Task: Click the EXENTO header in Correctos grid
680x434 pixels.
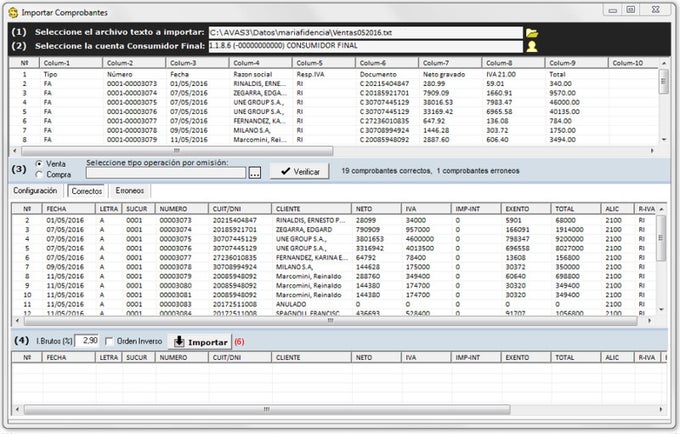Action: click(x=526, y=209)
